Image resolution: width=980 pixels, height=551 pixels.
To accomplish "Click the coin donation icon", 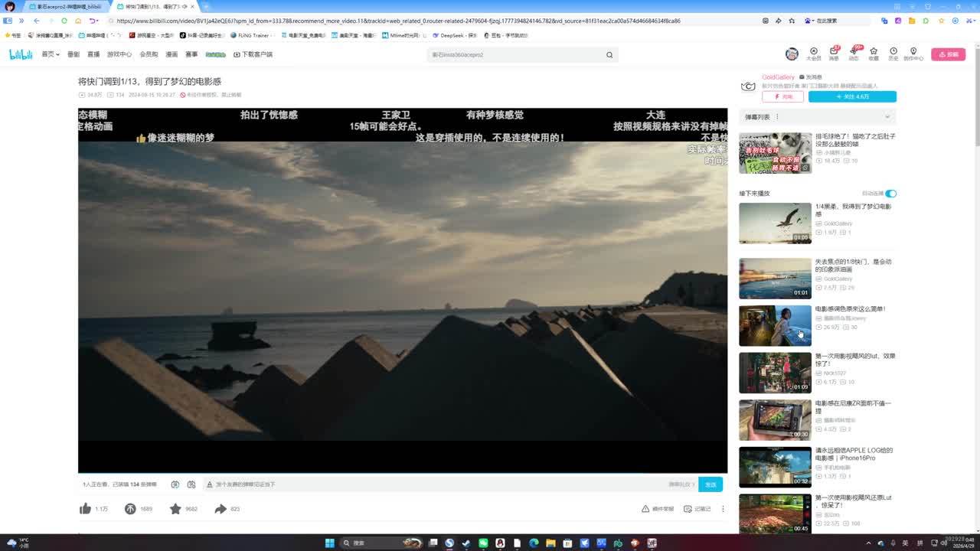I will pos(130,509).
